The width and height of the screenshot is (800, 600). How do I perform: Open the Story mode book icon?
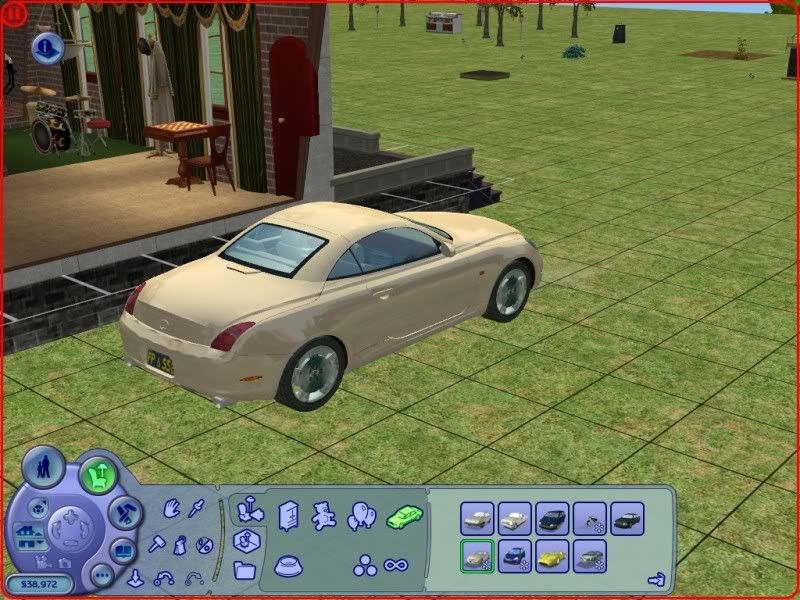click(122, 550)
